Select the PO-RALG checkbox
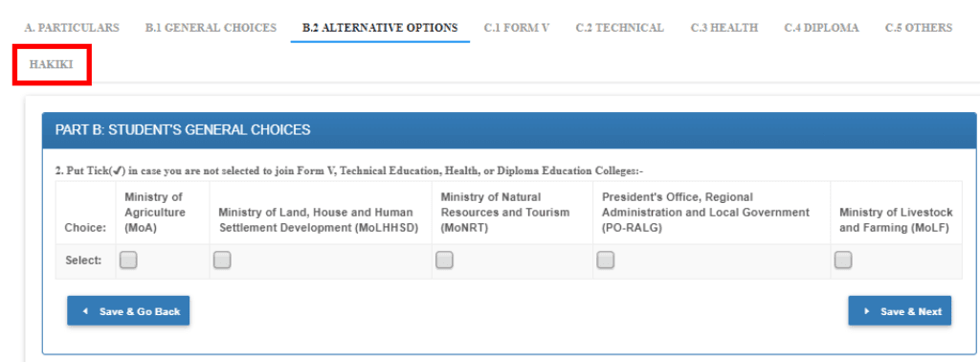The height and width of the screenshot is (362, 980). 605,260
